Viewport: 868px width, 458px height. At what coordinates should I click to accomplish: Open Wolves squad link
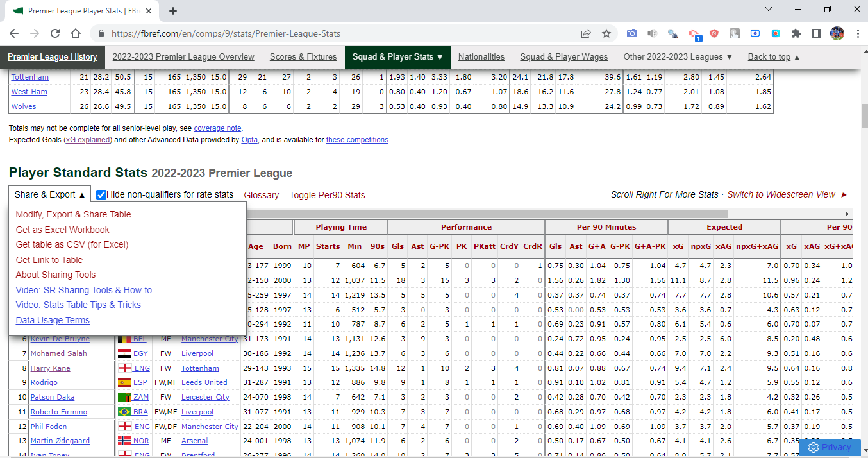point(24,106)
